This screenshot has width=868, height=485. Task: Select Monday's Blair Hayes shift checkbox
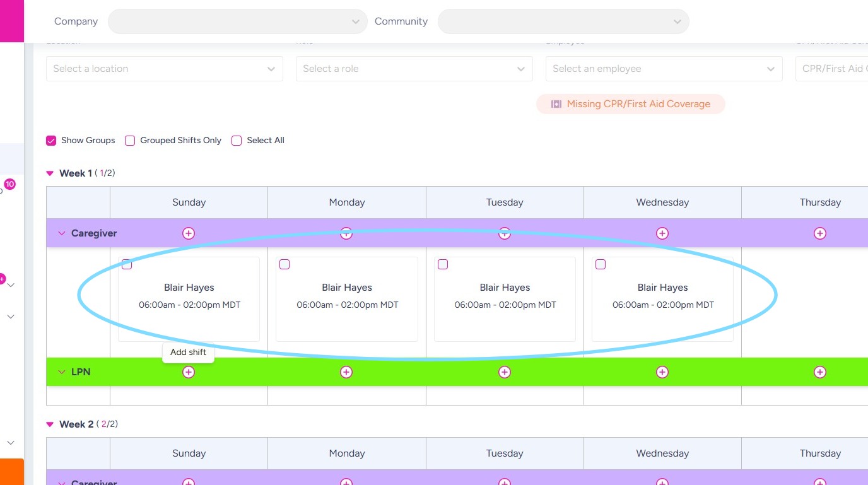(284, 264)
